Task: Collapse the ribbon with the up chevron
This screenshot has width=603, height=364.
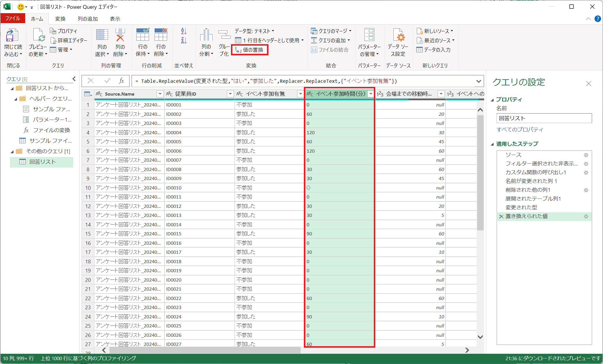Action: (588, 19)
